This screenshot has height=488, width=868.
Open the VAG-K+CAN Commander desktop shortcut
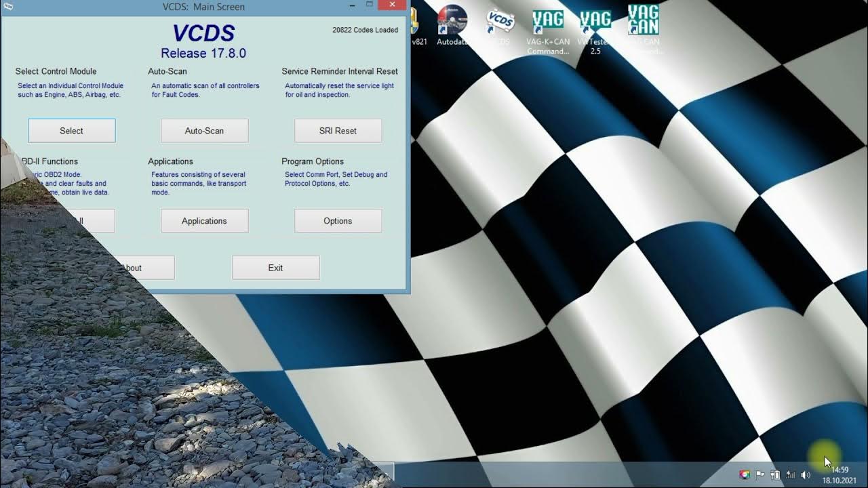point(548,30)
